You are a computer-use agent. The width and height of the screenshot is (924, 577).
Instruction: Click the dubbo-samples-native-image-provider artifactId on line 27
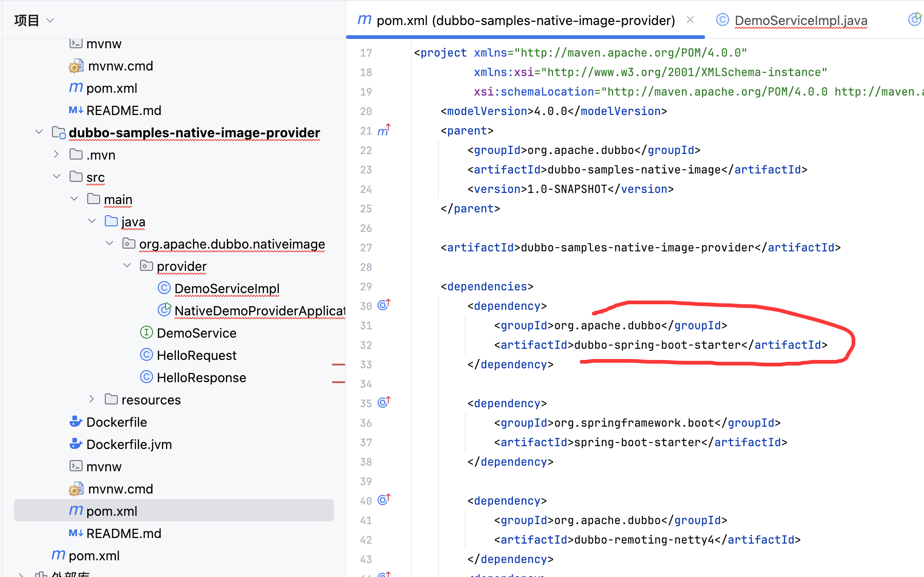pyautogui.click(x=638, y=248)
